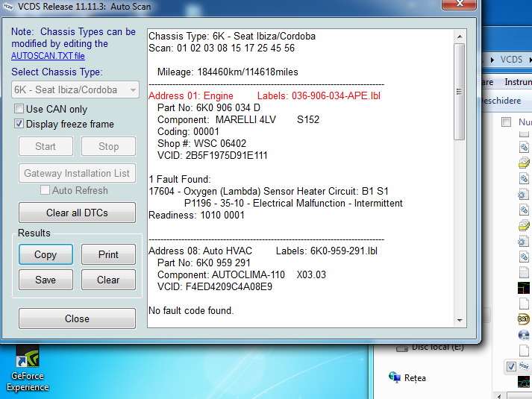Uncheck the ticked file checkbox in Explorer
This screenshot has height=399, width=532.
click(511, 366)
